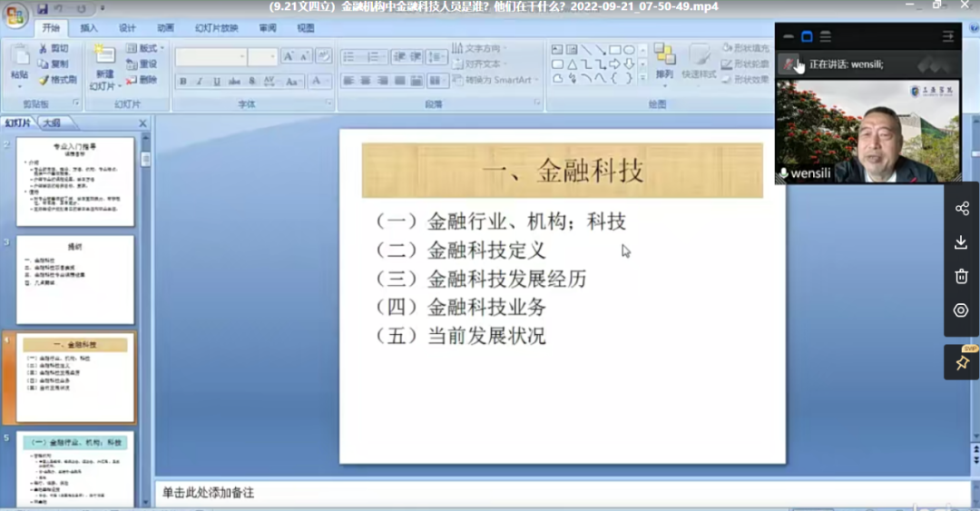Click the trash delete icon in the right sidebar
Viewport: 980px width, 511px height.
point(961,276)
